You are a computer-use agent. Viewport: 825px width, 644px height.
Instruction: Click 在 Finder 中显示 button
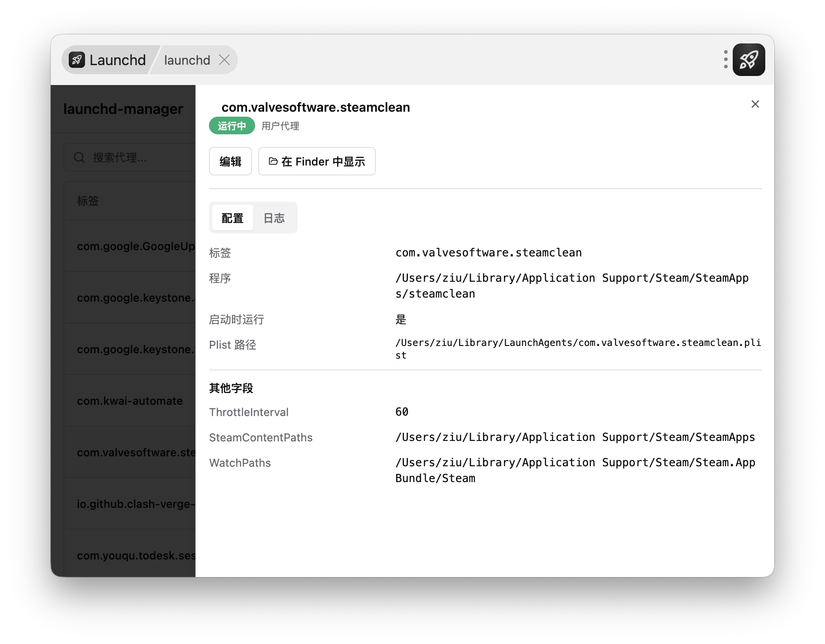tap(317, 161)
